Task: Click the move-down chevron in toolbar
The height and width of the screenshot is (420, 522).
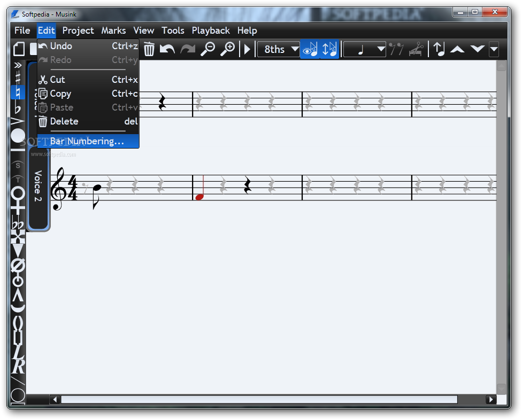Action: 478,49
